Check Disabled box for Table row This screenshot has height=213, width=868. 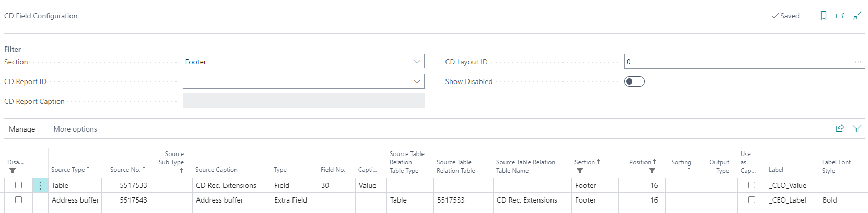tap(18, 185)
